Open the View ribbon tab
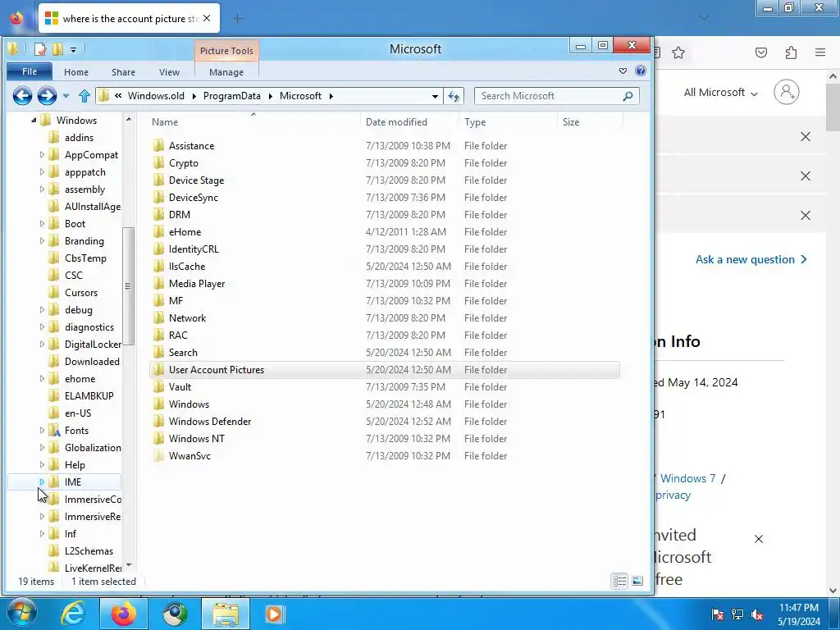 [x=169, y=72]
